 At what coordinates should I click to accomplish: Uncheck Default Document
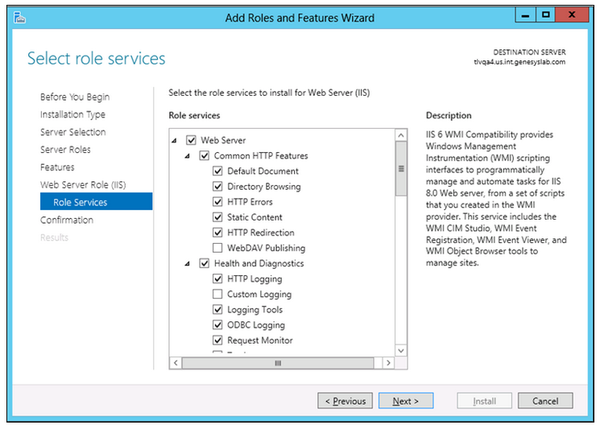tap(218, 171)
